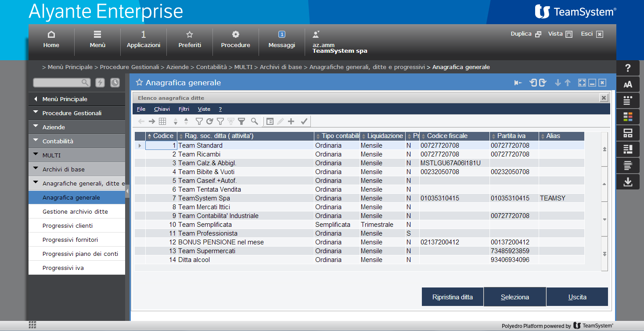Viewport: 644px width, 331px height.
Task: Collapse the Archivi di base section
Action: pos(77,169)
